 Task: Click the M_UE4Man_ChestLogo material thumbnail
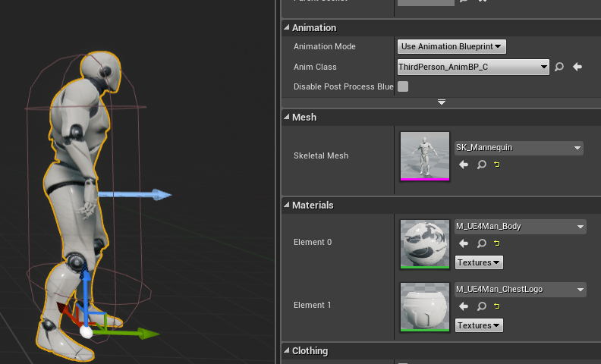pyautogui.click(x=425, y=307)
